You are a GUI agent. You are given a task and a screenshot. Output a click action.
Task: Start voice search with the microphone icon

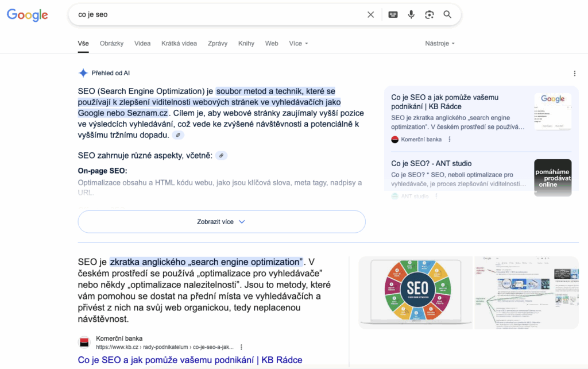click(411, 14)
